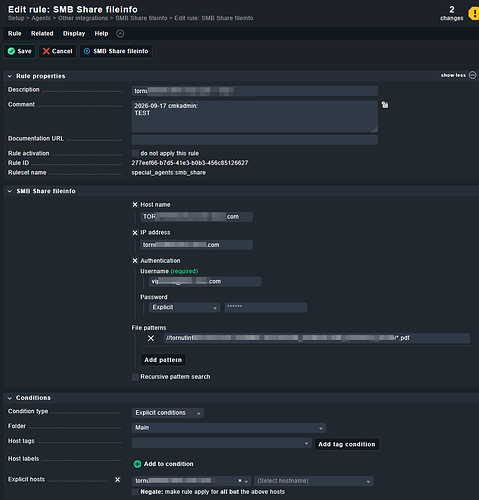Click Add tag condition button
The image size is (479, 500).
(x=347, y=444)
